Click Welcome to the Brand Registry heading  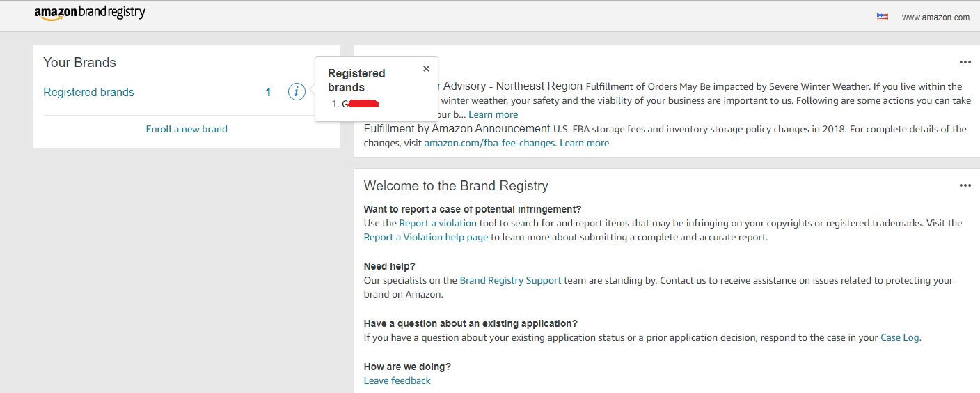pos(456,185)
